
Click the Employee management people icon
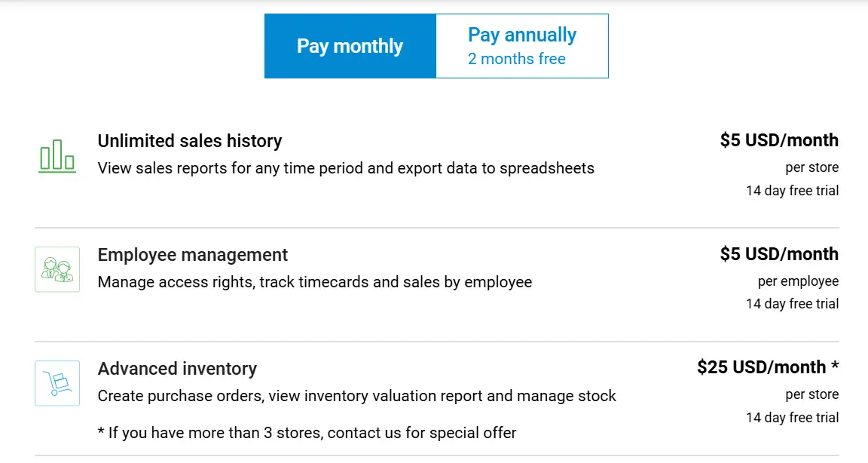[x=57, y=269]
